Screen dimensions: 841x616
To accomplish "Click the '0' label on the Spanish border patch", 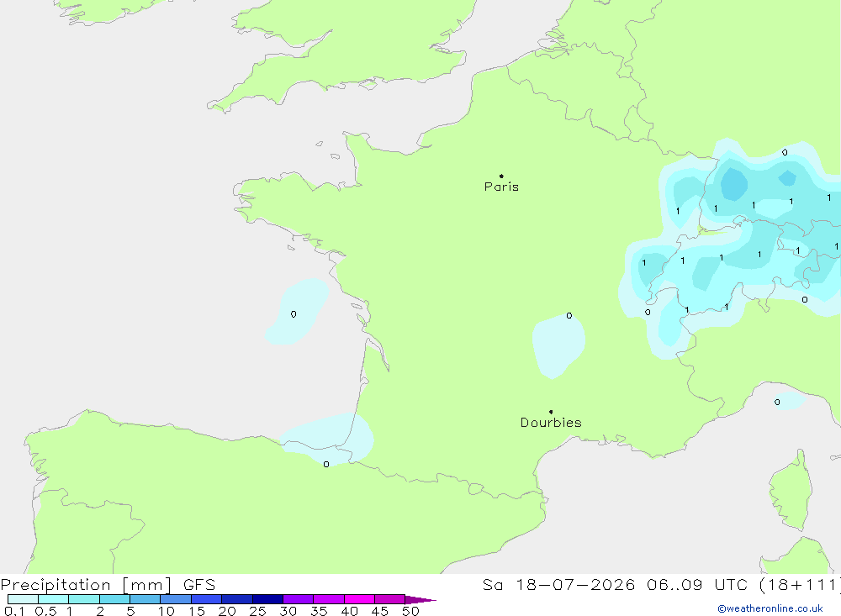I will tap(326, 464).
